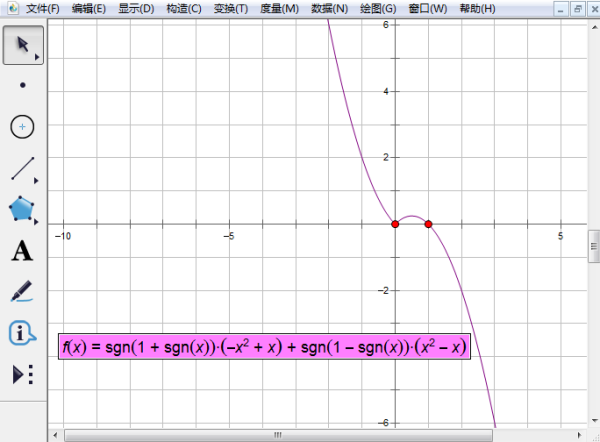
Task: Select the arrow selection tool
Action: pyautogui.click(x=23, y=45)
